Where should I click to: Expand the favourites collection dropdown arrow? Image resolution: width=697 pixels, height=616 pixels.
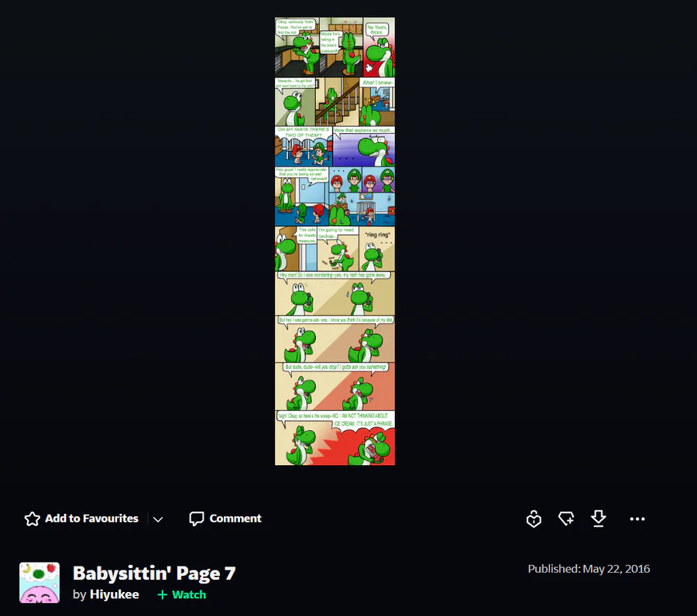click(158, 519)
